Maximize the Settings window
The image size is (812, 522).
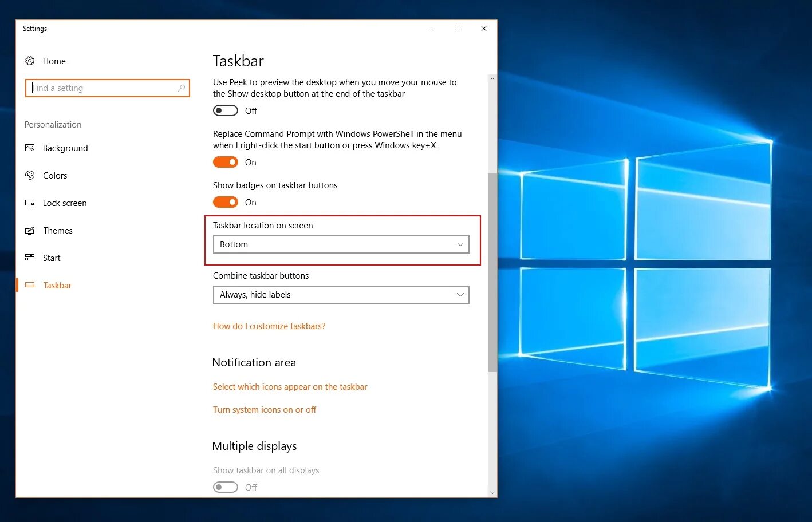[x=458, y=29]
